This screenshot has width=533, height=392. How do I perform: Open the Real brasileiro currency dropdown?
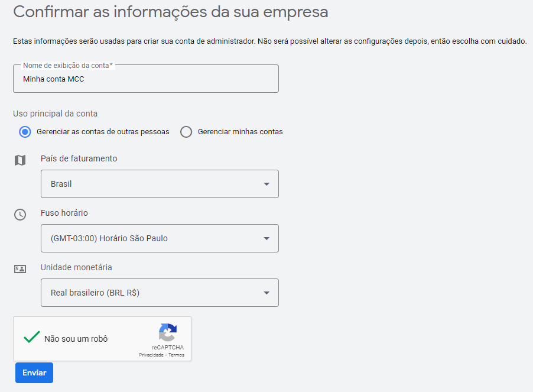coord(160,293)
